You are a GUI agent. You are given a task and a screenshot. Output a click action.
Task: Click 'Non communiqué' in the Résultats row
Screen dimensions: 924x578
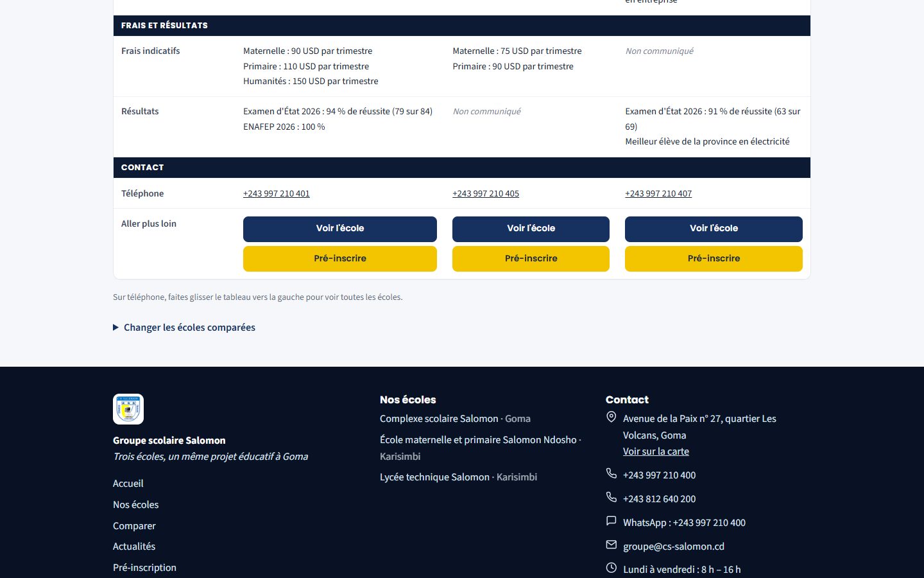(x=487, y=111)
